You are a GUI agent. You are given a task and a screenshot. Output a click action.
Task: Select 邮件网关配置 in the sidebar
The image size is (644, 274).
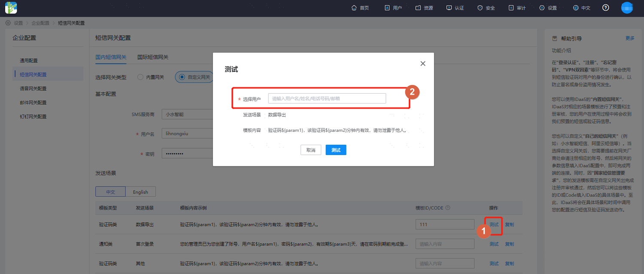[33, 102]
